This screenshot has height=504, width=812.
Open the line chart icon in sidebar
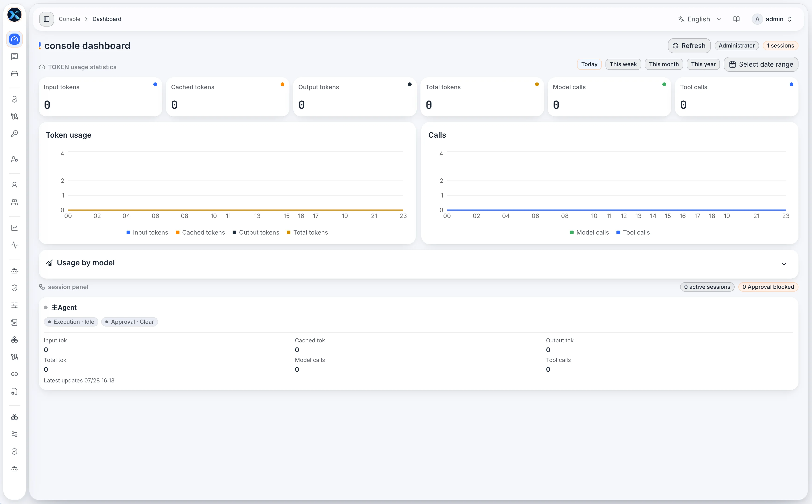point(14,228)
